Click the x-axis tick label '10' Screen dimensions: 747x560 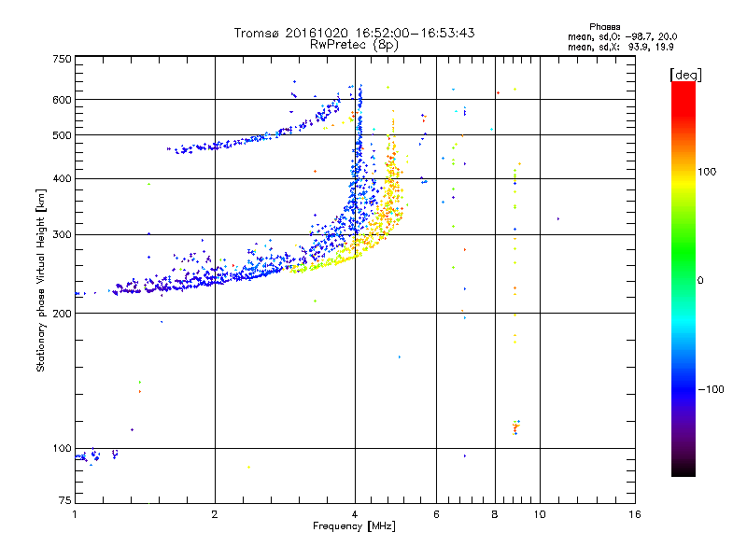coord(540,514)
